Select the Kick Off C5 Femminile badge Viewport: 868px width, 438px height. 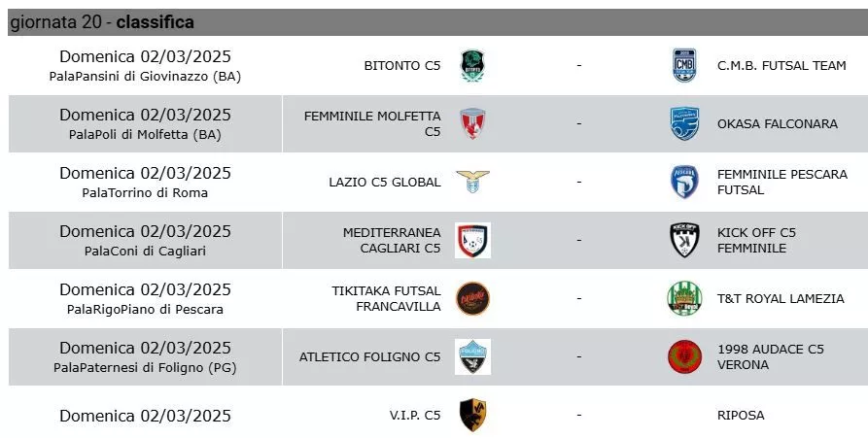pos(684,241)
